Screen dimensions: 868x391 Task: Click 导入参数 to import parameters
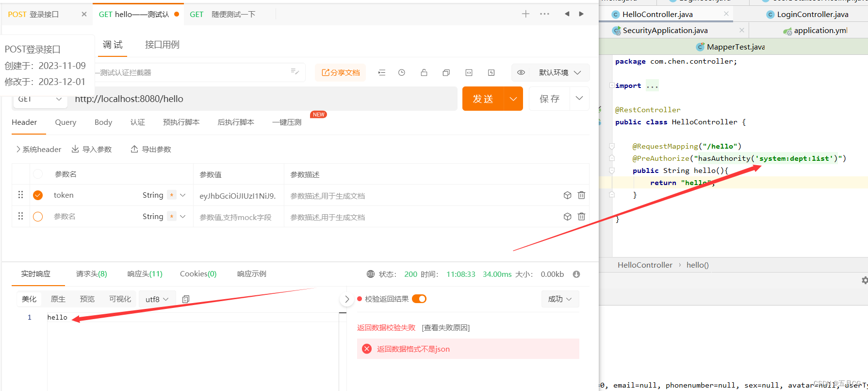(92, 149)
